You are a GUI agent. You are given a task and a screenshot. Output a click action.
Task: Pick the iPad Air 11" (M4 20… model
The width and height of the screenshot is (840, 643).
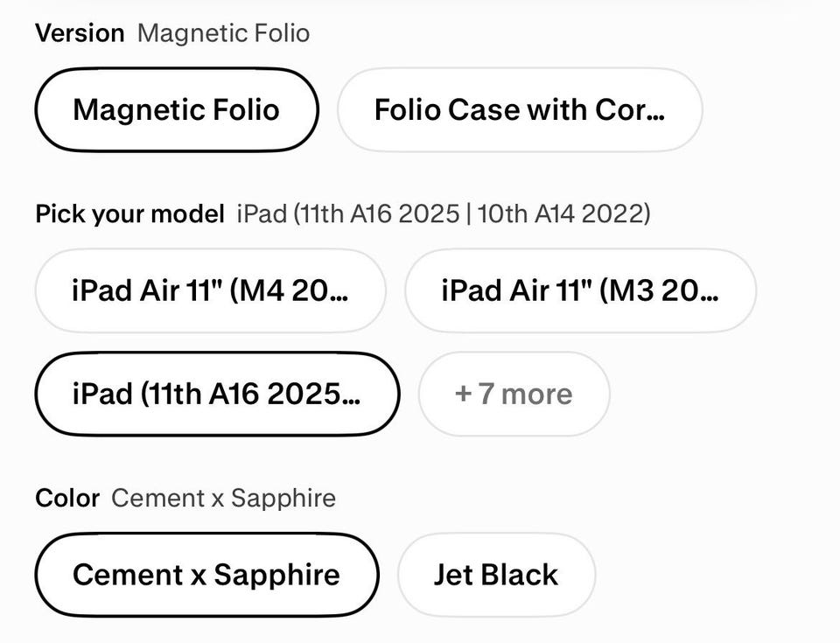[x=211, y=290]
